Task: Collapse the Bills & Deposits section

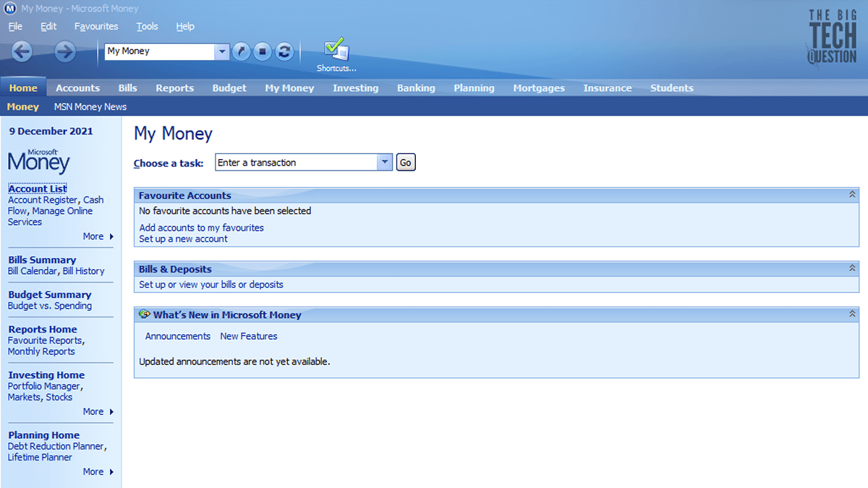Action: (x=851, y=268)
